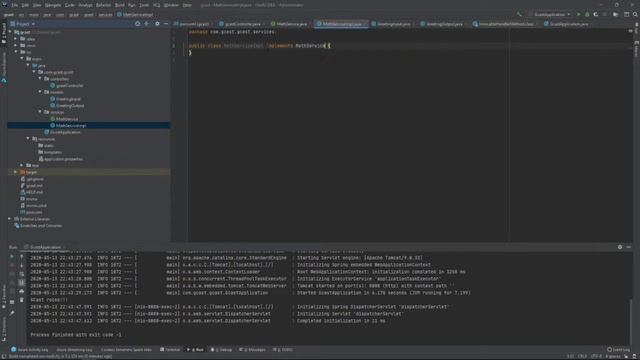640x360 pixels.
Task: Open the Messages tool window button
Action: [252, 350]
